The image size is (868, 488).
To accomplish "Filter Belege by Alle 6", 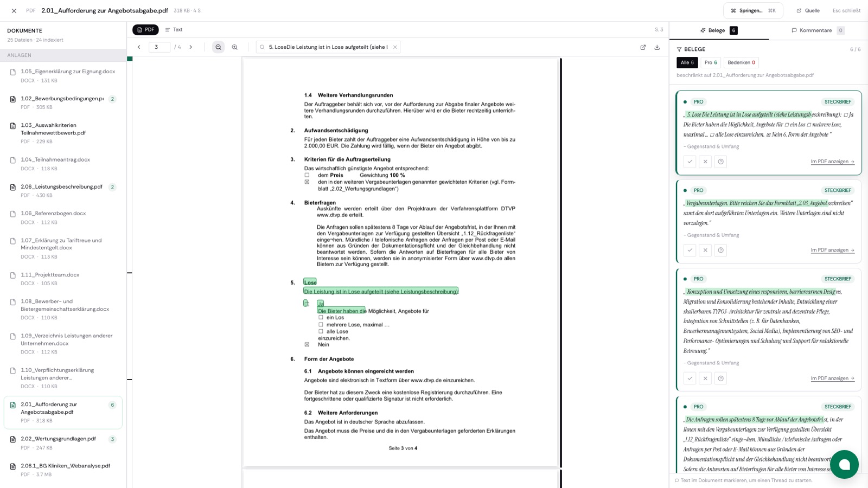I will [x=687, y=62].
